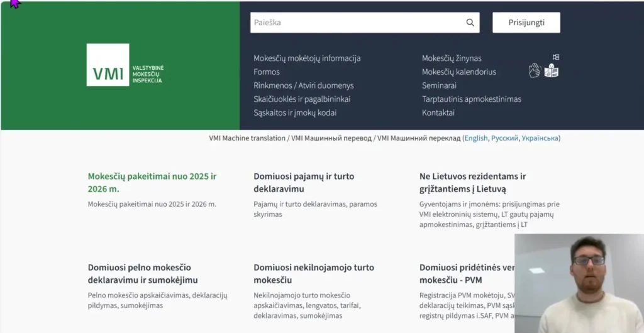Switch translation to Русский
This screenshot has height=333, width=644.
[505, 138]
